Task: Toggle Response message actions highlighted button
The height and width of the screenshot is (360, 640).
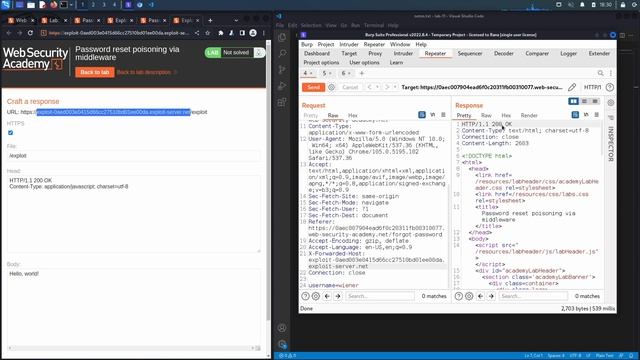Action: tap(575, 115)
